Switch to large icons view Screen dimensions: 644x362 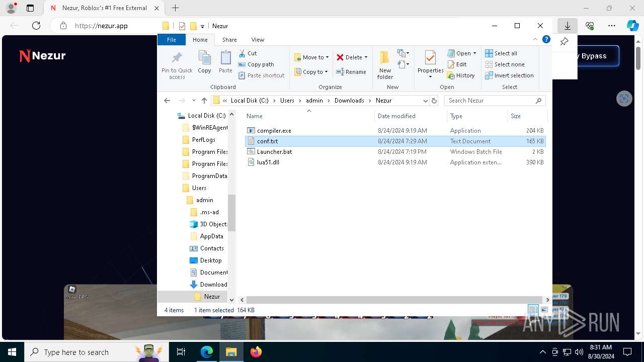point(544,310)
